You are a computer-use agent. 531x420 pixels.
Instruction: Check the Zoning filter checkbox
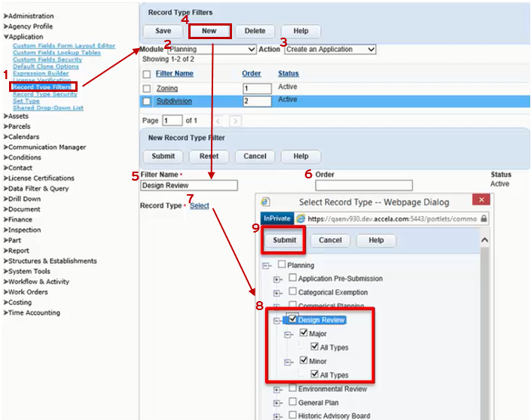coord(147,89)
